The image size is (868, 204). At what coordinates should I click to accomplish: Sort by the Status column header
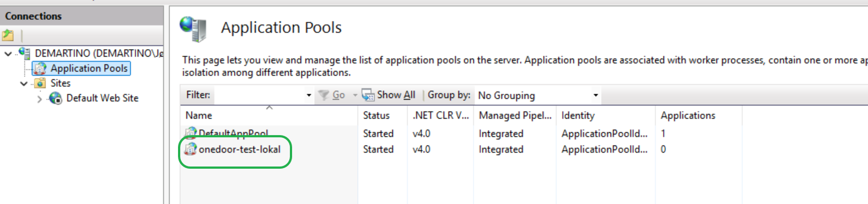(382, 115)
